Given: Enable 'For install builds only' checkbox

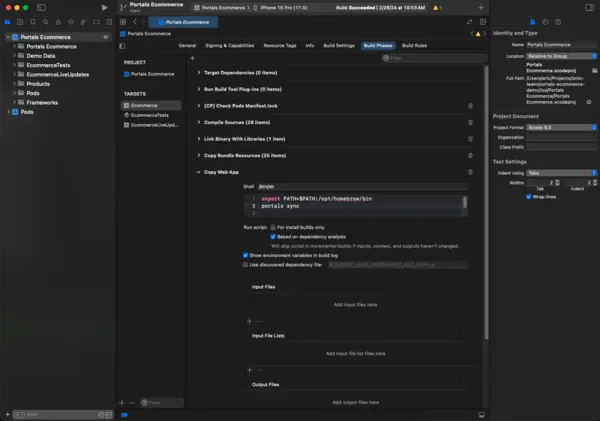Looking at the screenshot, I should 273,227.
